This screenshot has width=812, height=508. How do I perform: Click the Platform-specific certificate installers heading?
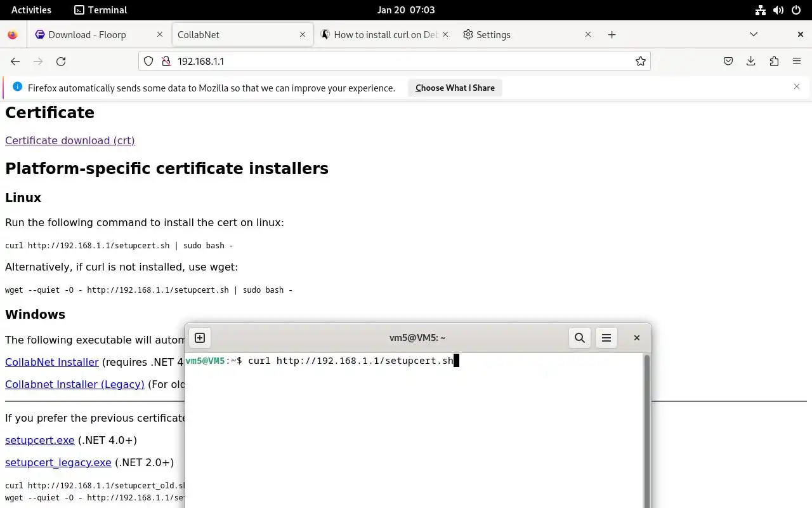click(167, 168)
